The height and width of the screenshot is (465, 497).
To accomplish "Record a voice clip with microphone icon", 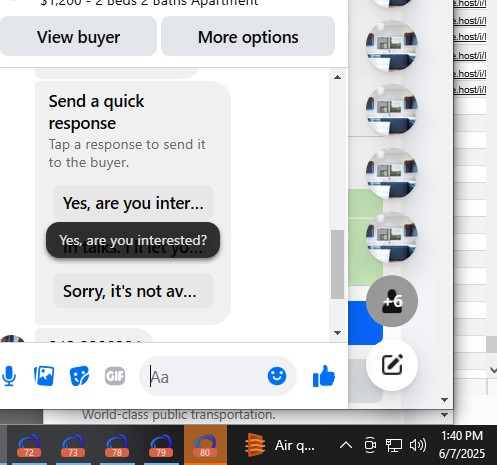I will pyautogui.click(x=9, y=376).
